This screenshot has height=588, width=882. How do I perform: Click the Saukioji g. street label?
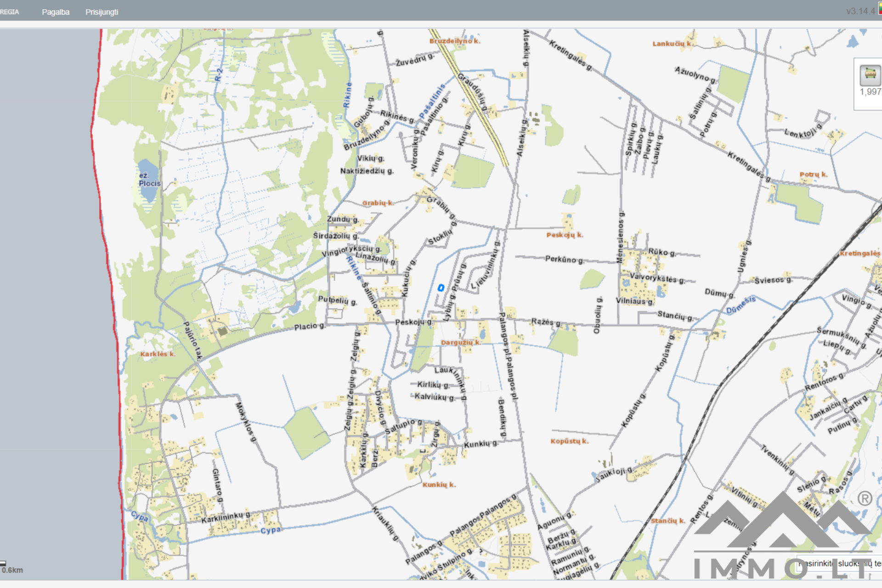click(x=614, y=474)
